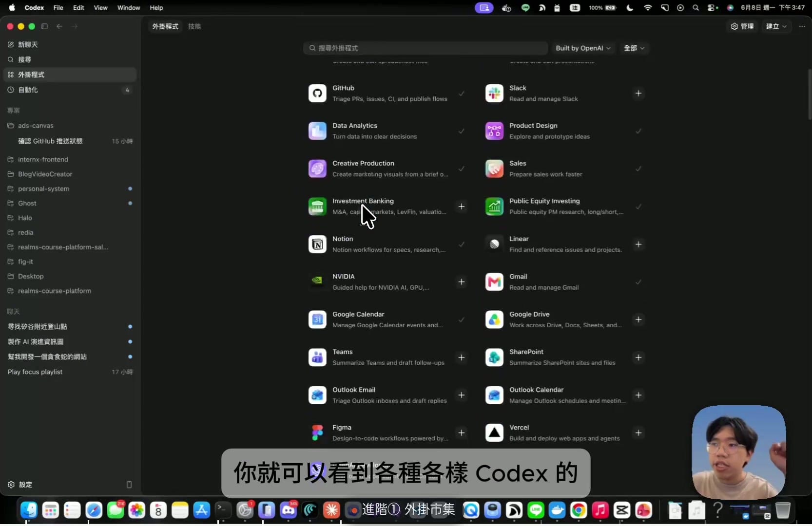The height and width of the screenshot is (526, 812).
Task: Open the 建立 dropdown button
Action: tap(776, 26)
